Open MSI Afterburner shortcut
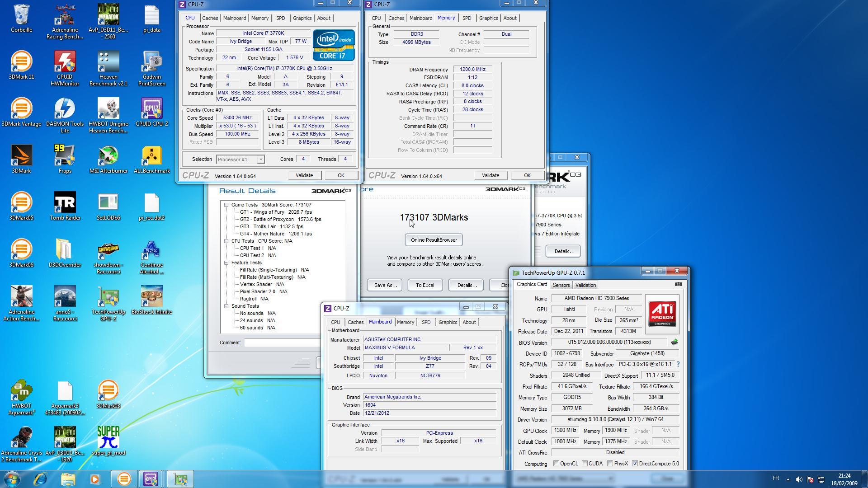The image size is (868, 488). (108, 159)
